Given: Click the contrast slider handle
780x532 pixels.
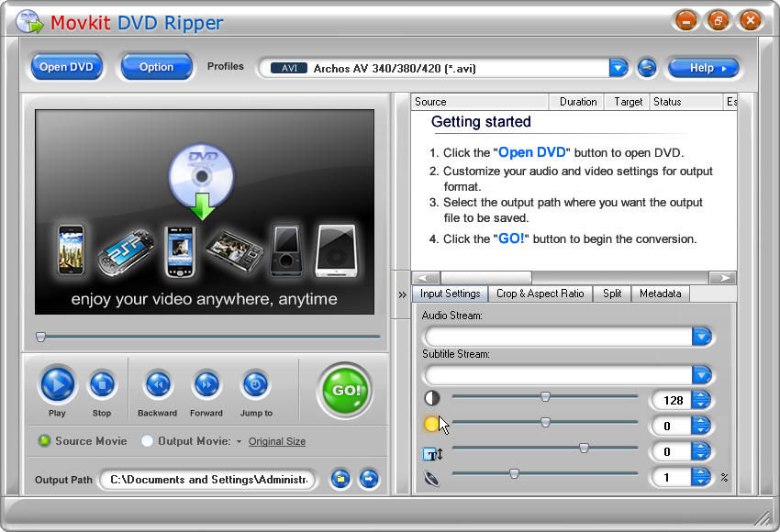Looking at the screenshot, I should pos(545,397).
